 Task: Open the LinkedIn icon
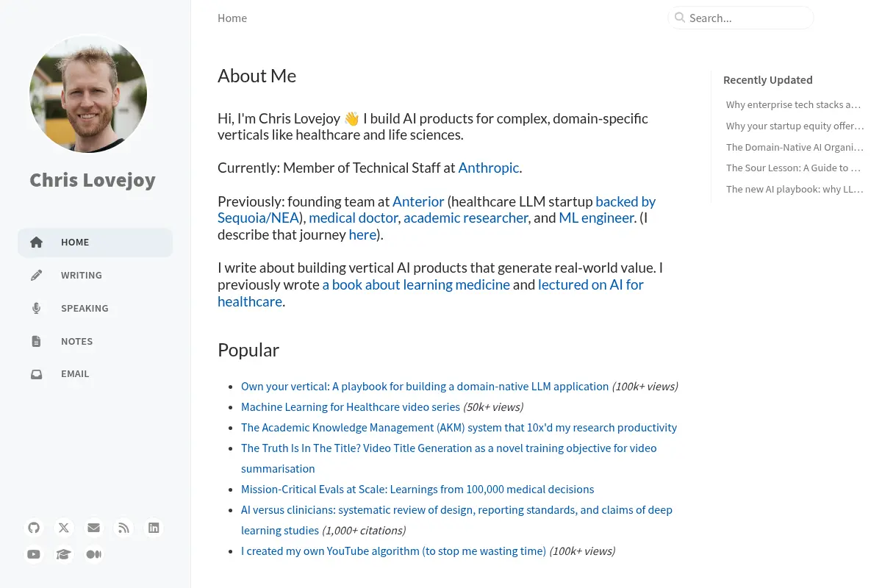[x=154, y=528]
